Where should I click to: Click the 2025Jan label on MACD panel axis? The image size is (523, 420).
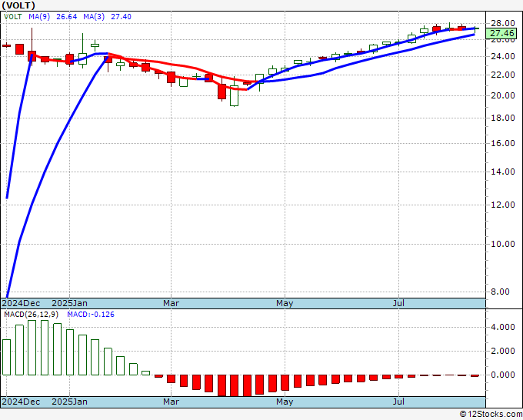pos(70,402)
